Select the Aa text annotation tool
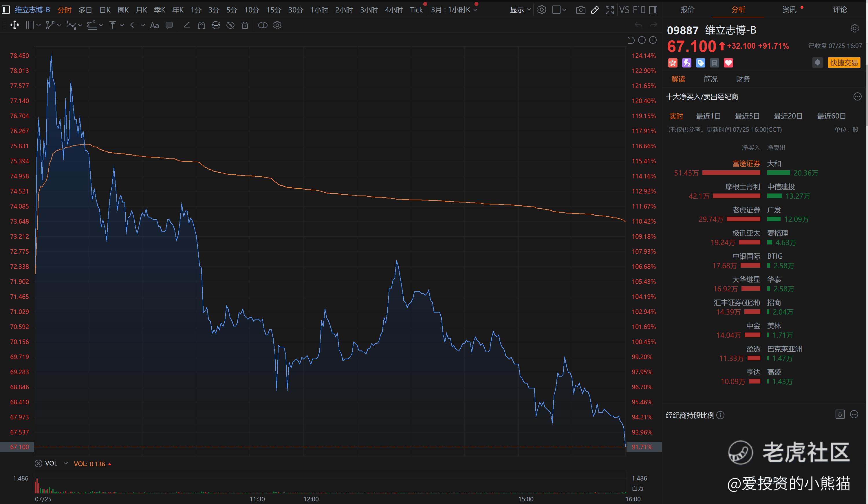Screen dimensions: 868x504 pyautogui.click(x=154, y=25)
